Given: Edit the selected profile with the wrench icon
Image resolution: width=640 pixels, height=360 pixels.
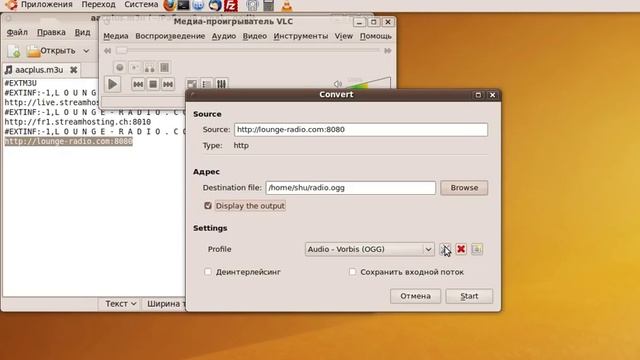Looking at the screenshot, I should (445, 249).
